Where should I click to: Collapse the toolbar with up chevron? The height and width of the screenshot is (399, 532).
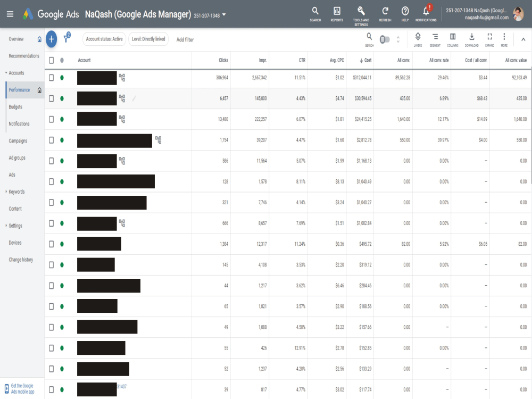pyautogui.click(x=523, y=39)
